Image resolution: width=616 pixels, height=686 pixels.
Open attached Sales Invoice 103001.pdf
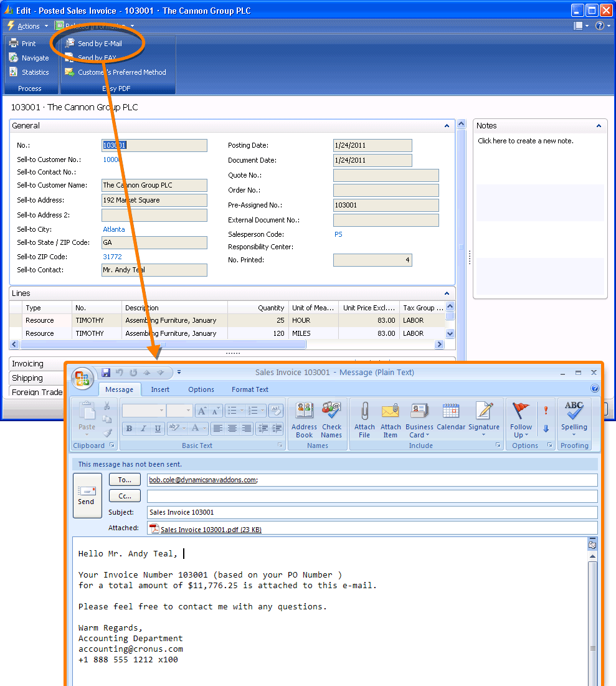(x=206, y=529)
